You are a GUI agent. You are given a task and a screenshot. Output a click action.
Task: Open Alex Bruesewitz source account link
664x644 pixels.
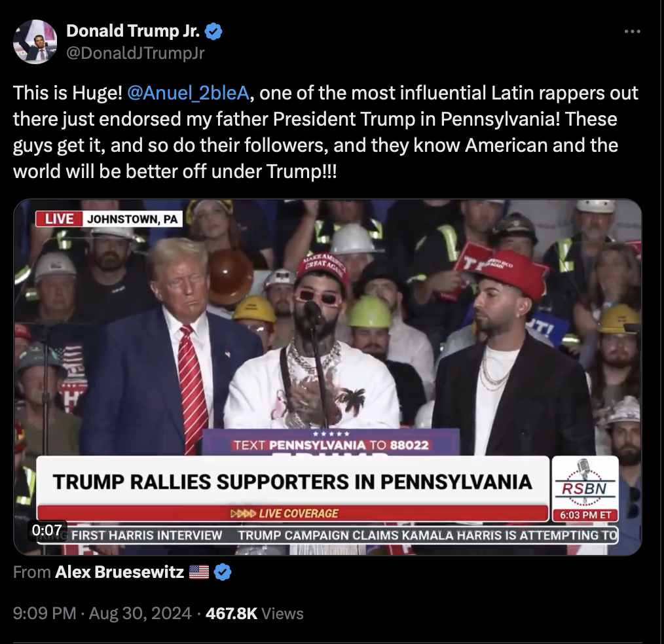pyautogui.click(x=119, y=572)
